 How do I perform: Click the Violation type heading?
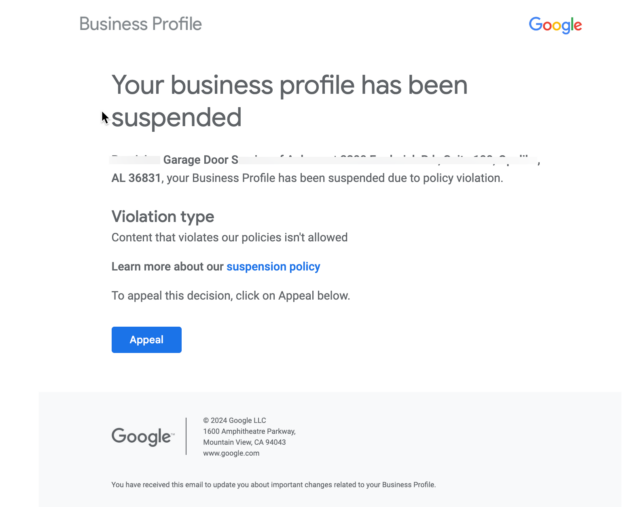tap(162, 216)
